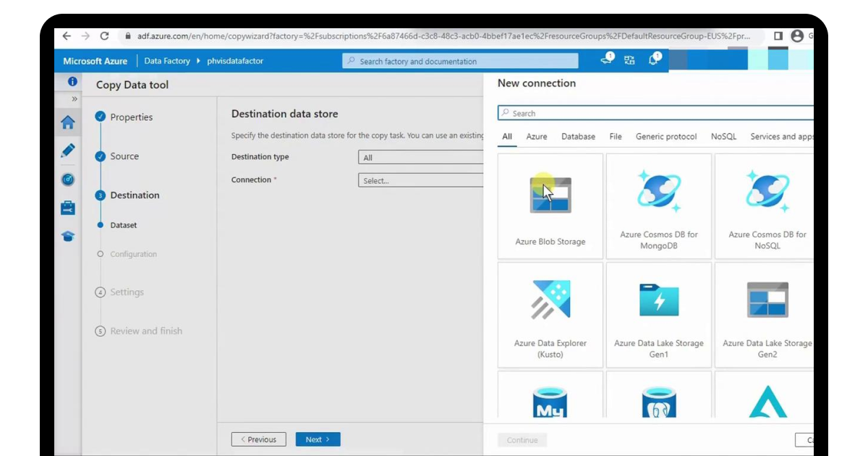Screen dimensions: 868x456
Task: Open the Home page from the left sidebar
Action: pyautogui.click(x=68, y=122)
